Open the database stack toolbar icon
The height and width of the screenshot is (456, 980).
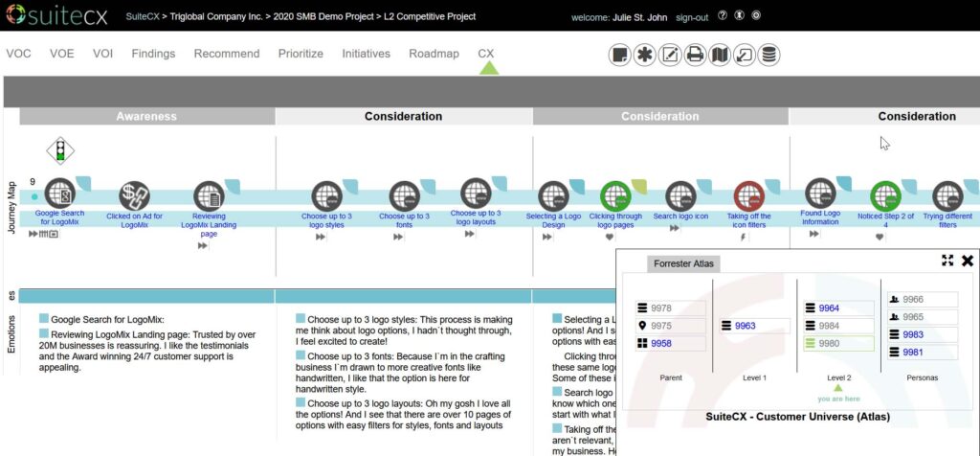point(768,55)
